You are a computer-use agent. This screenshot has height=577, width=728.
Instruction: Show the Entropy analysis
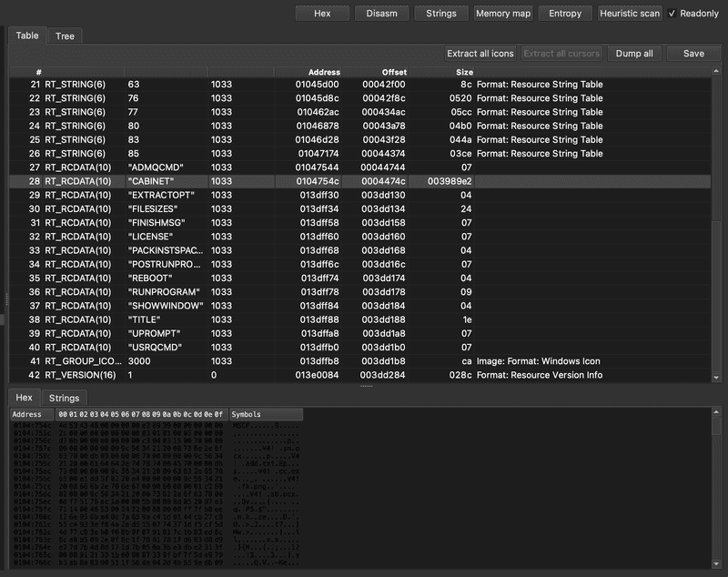click(565, 14)
